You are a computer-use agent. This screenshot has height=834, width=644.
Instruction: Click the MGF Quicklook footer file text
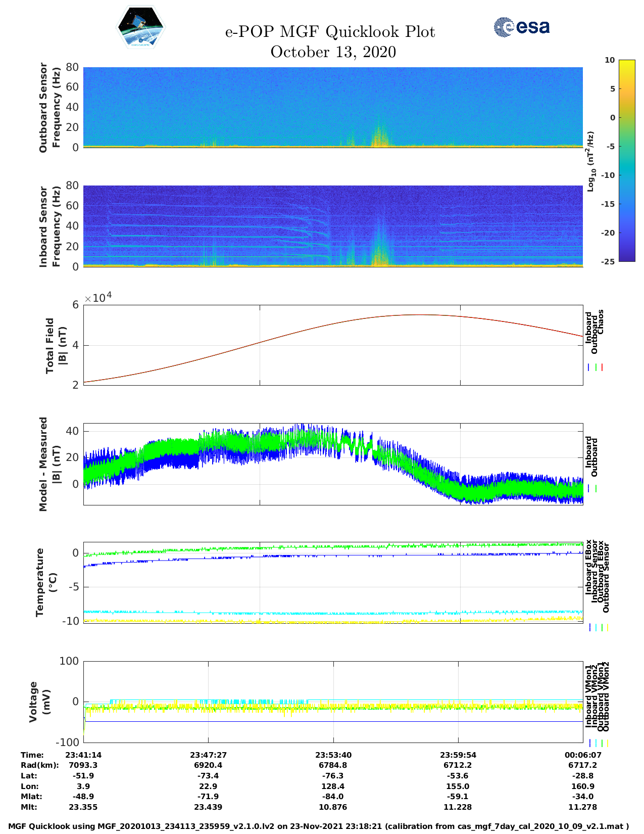point(318,826)
